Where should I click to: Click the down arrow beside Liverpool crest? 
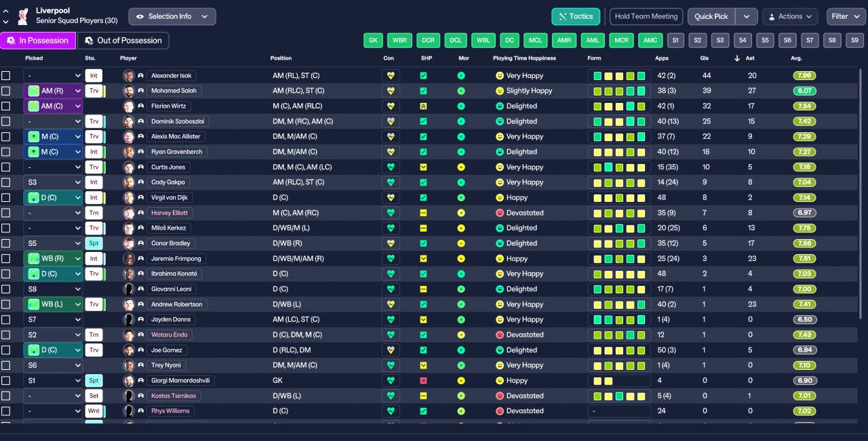(x=6, y=21)
